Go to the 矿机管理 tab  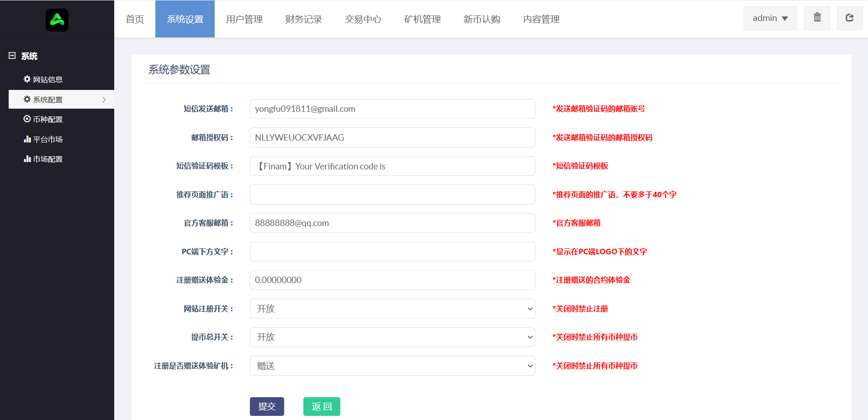click(422, 19)
